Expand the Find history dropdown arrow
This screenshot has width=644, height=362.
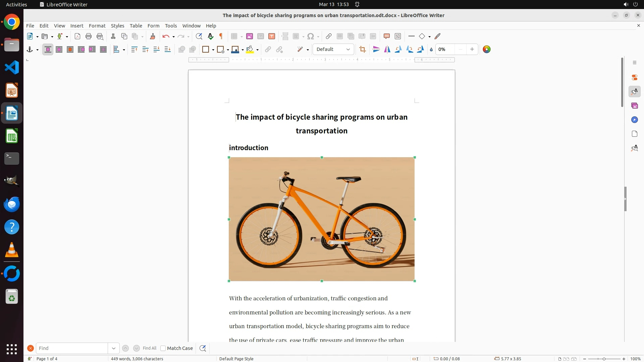pyautogui.click(x=114, y=348)
